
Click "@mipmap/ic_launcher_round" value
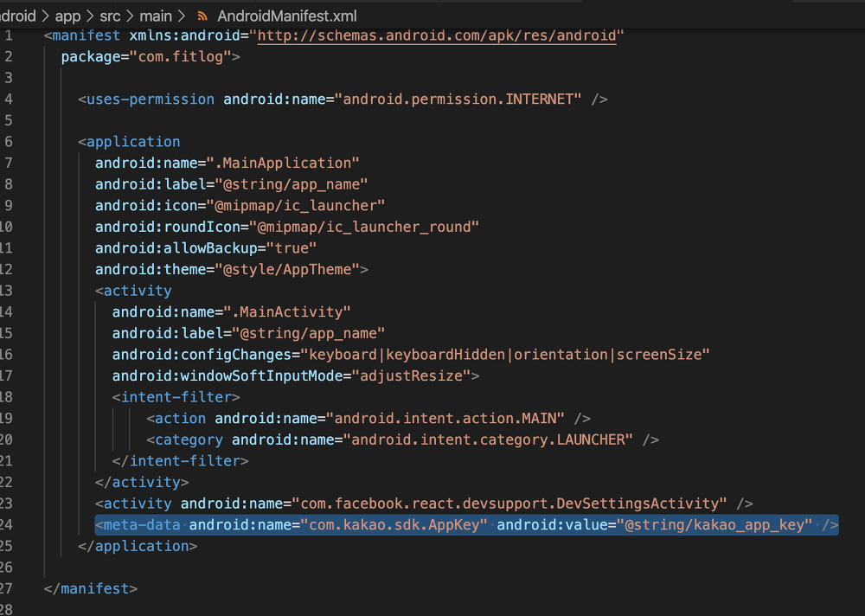click(364, 227)
